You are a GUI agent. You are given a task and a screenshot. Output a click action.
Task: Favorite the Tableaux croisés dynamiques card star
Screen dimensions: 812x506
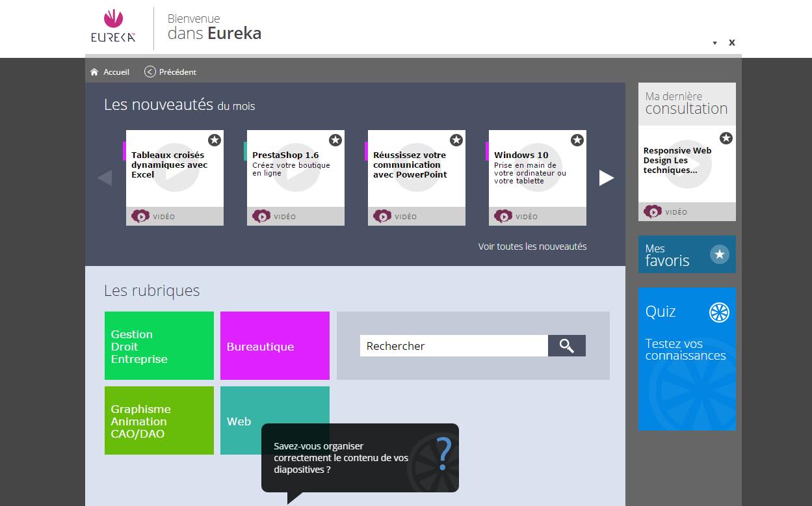click(215, 140)
